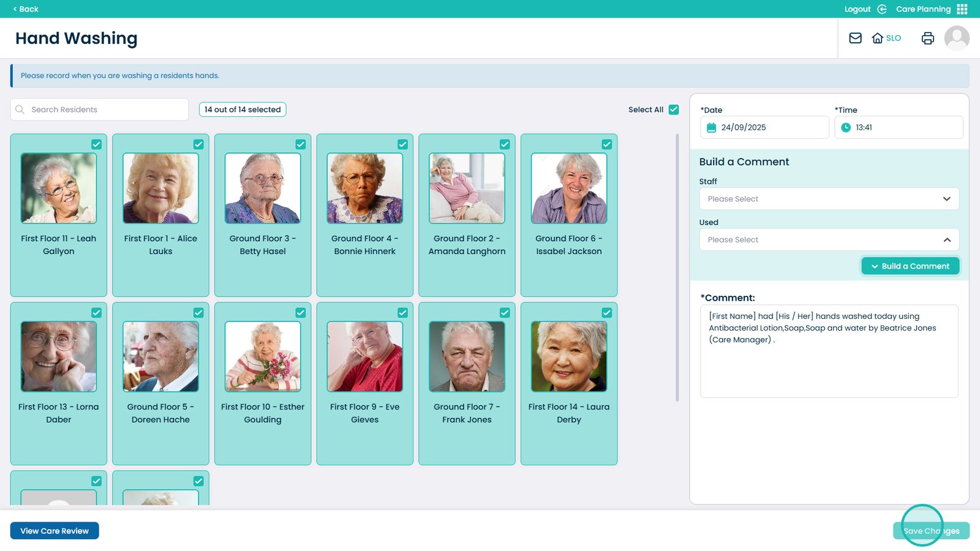Uncheck Eve Gieves' checkbox
Viewport: 980px width, 551px height.
coord(402,313)
